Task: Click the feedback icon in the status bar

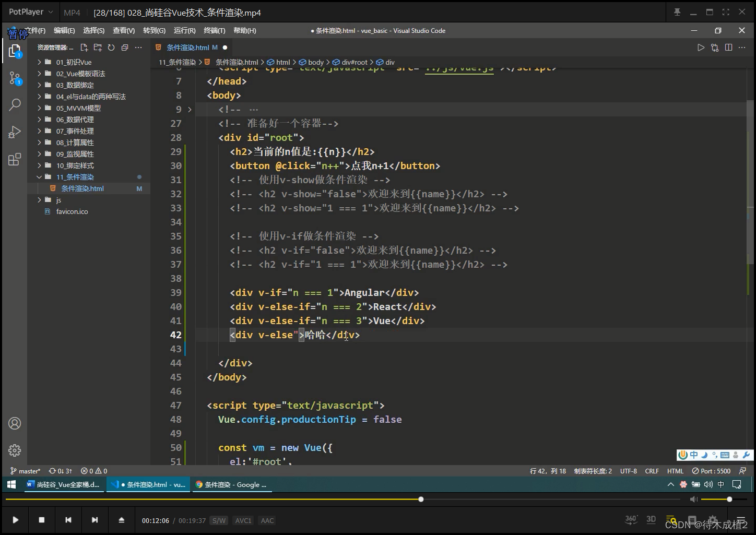Action: 742,471
